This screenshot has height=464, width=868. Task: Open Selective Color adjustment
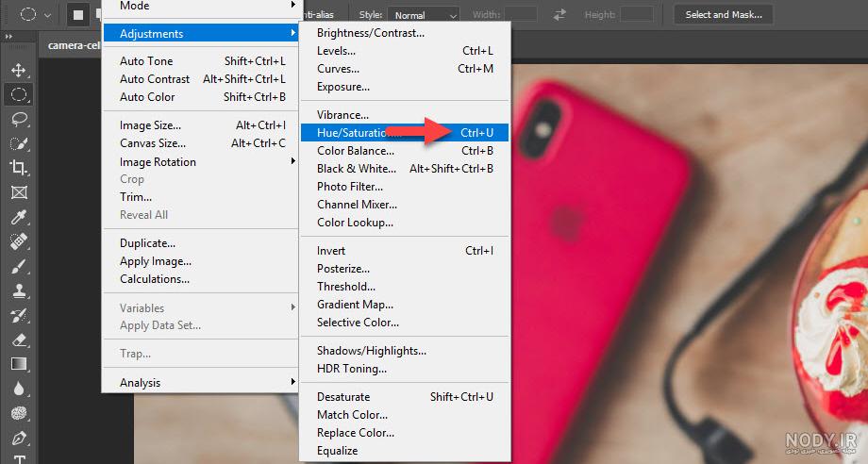click(405, 323)
